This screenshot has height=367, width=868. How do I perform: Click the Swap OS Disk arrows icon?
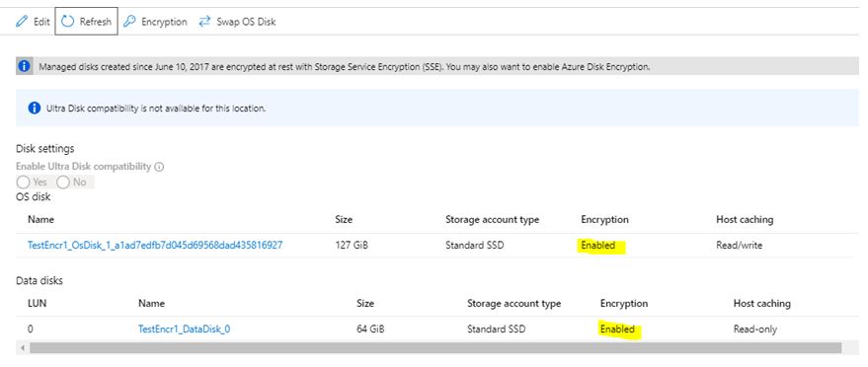coord(204,22)
